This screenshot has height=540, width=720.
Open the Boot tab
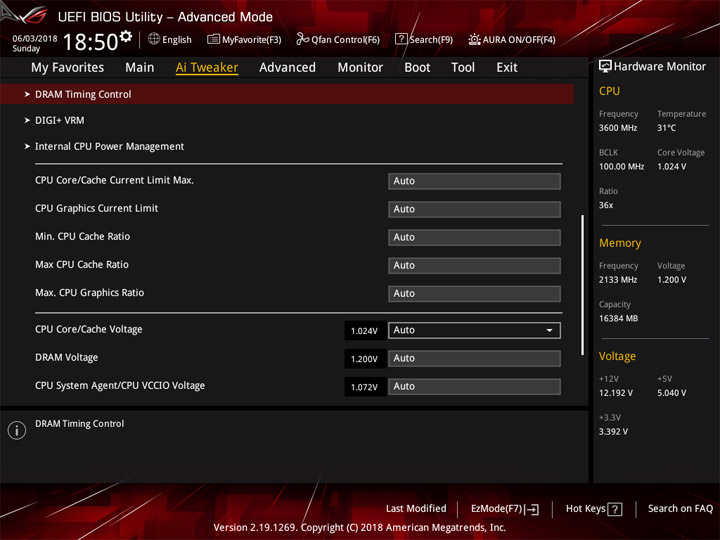click(x=417, y=68)
